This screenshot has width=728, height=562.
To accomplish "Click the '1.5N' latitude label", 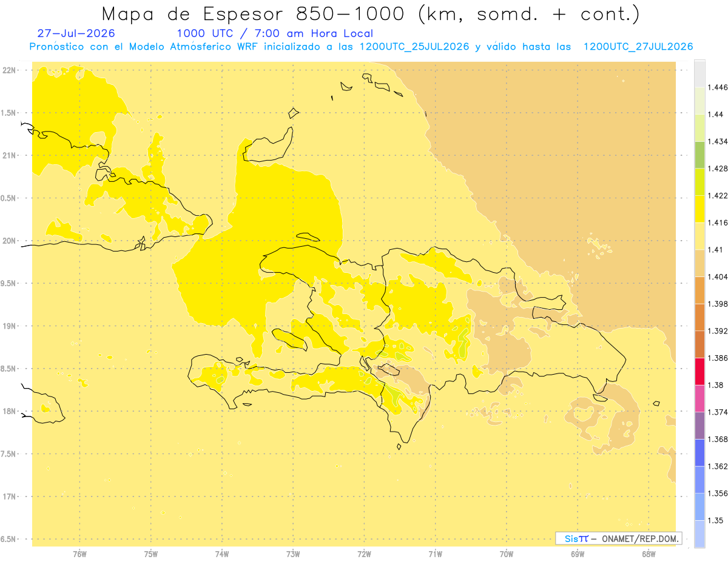I will pyautogui.click(x=9, y=113).
